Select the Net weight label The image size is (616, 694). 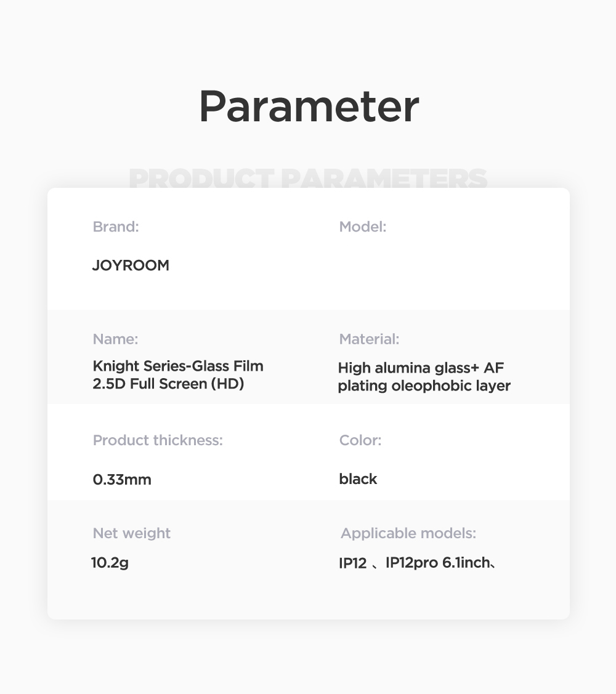[132, 533]
